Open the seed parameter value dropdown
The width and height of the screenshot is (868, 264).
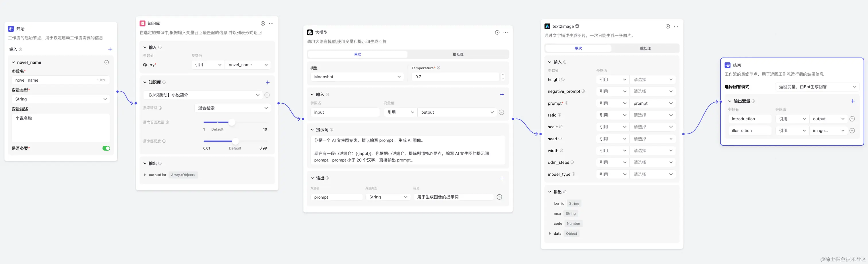[653, 139]
